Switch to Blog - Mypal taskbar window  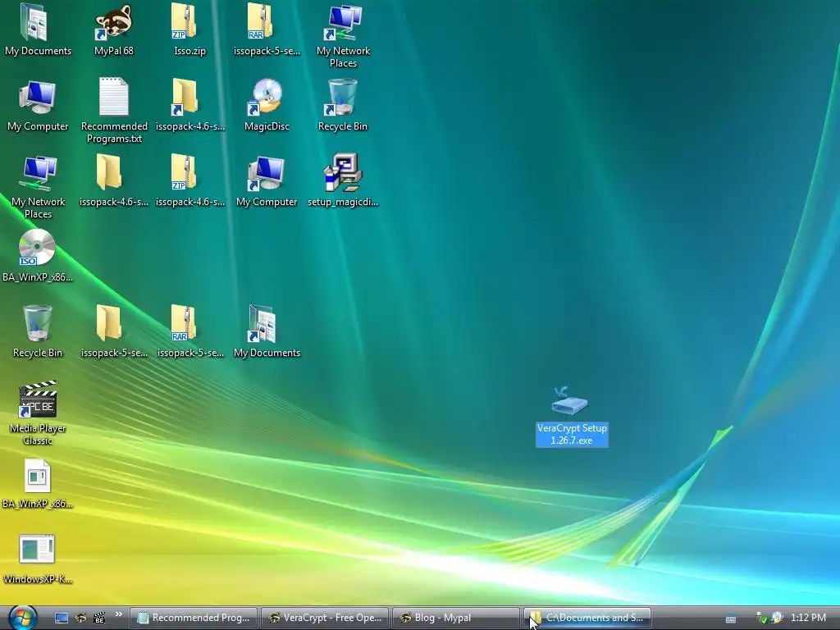point(456,618)
